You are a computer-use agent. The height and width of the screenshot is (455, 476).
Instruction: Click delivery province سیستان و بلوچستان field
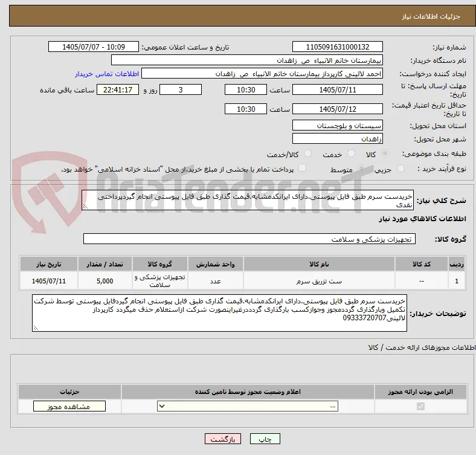click(337, 125)
